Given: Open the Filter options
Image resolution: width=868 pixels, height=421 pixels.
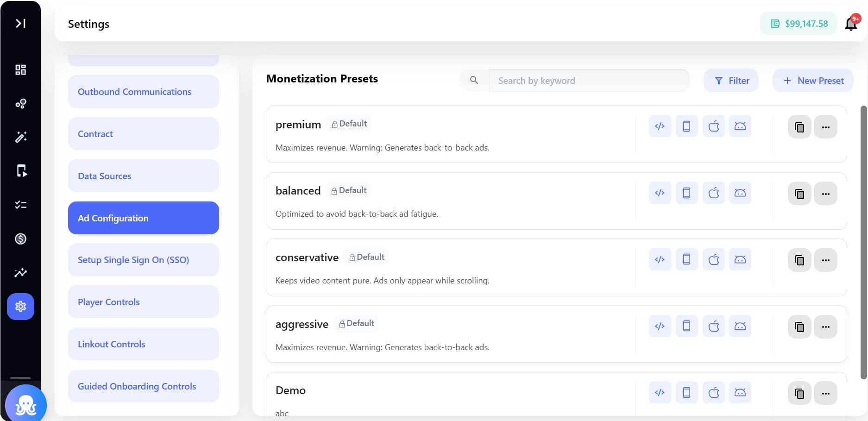Looking at the screenshot, I should (731, 81).
